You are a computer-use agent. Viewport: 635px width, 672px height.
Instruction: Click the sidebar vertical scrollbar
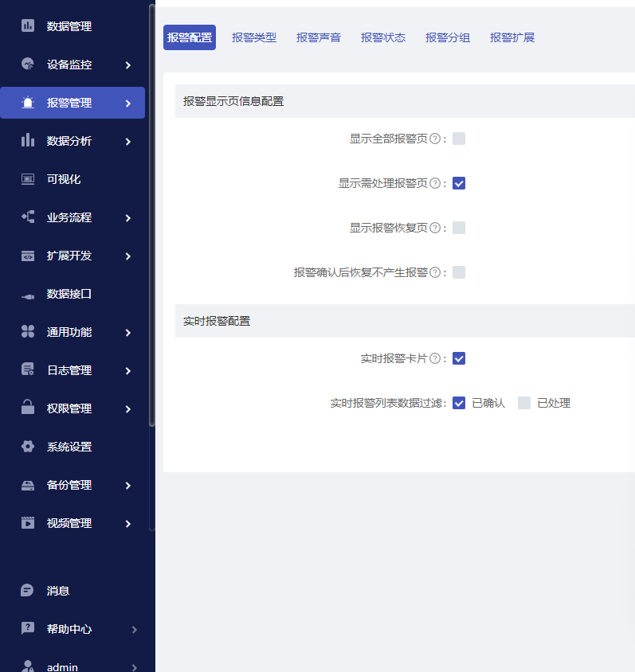[152, 215]
